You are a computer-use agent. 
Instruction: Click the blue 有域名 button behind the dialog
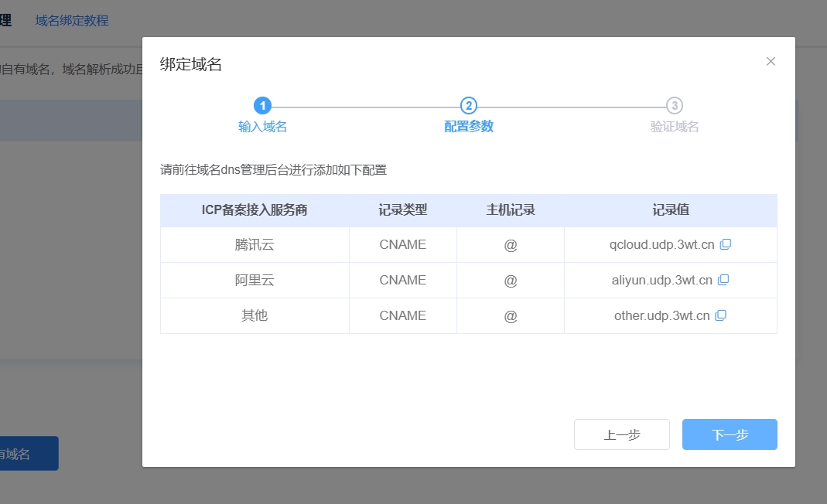click(x=28, y=454)
